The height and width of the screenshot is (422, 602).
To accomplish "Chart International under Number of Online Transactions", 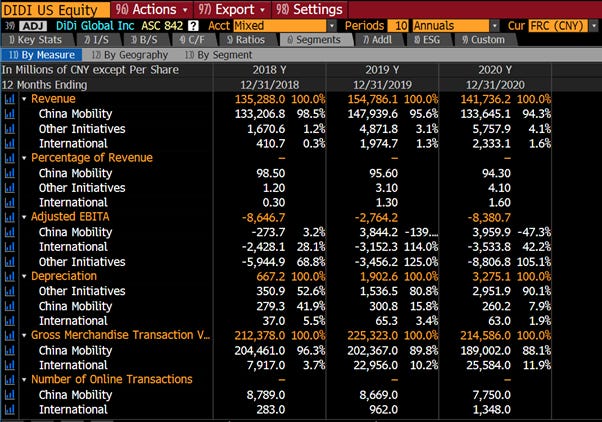I will click(x=10, y=409).
